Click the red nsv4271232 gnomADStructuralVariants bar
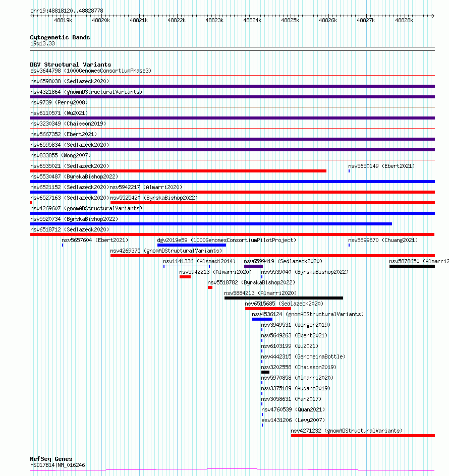449x476 pixels. pos(363,436)
